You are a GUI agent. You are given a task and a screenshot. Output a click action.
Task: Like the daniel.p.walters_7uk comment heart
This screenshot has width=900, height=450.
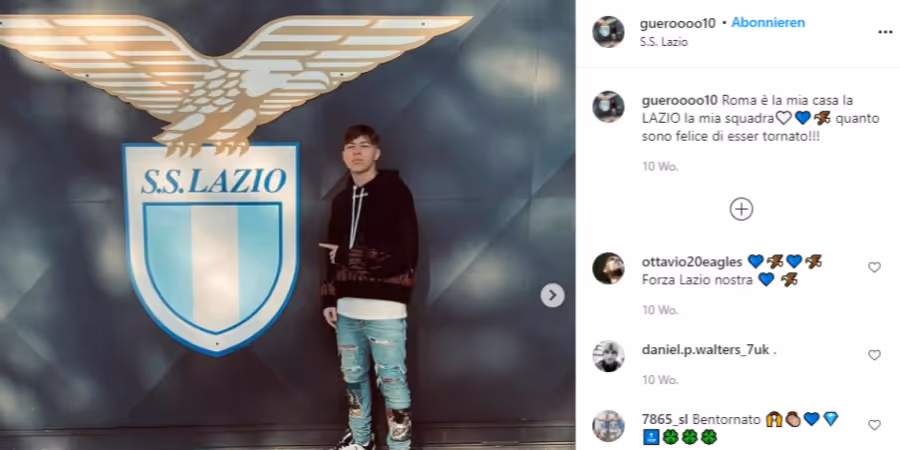coord(874,355)
